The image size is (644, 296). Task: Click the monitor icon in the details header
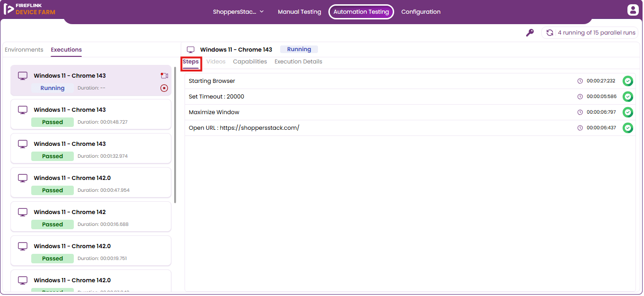(191, 50)
